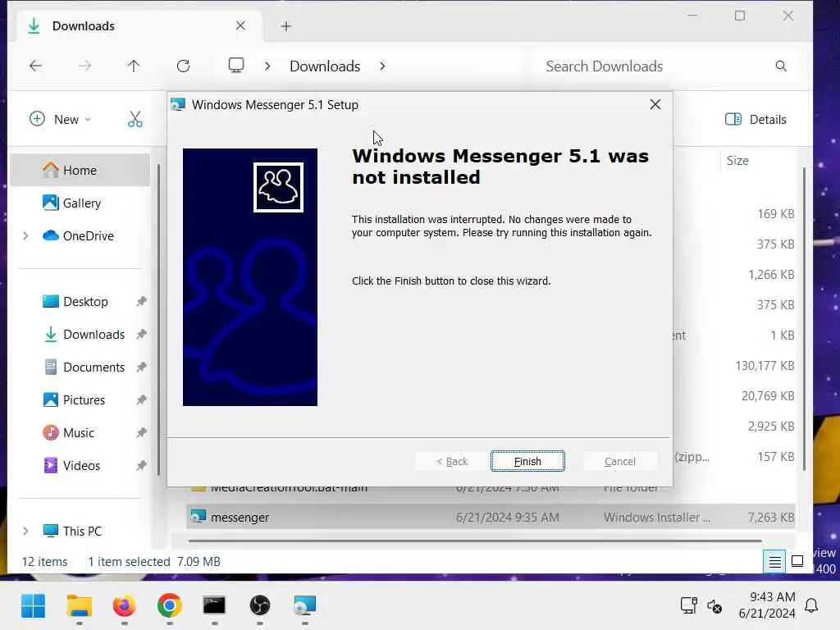The height and width of the screenshot is (630, 840).
Task: Add a new Explorer tab
Action: (286, 25)
